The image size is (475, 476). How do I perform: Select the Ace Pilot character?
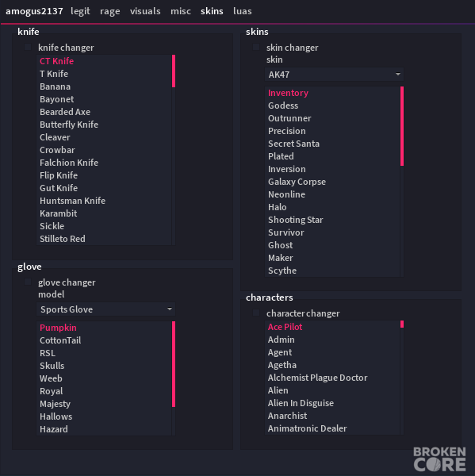[332, 327]
